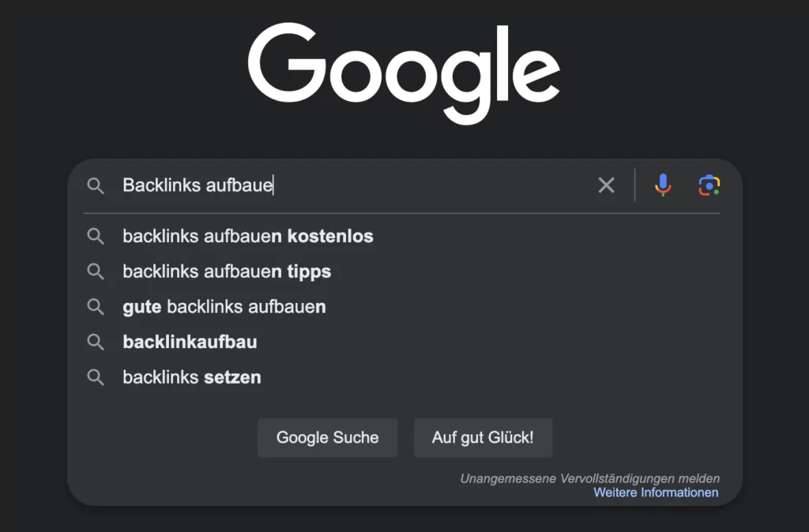Clear the search field with the X icon
The height and width of the screenshot is (532, 809).
(606, 185)
